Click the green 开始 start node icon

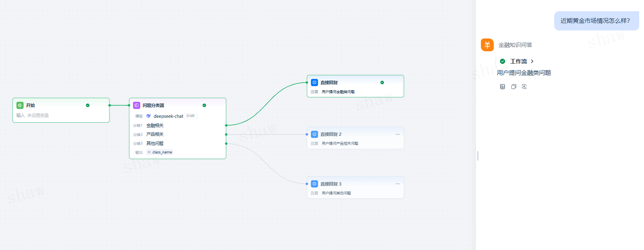coord(20,105)
